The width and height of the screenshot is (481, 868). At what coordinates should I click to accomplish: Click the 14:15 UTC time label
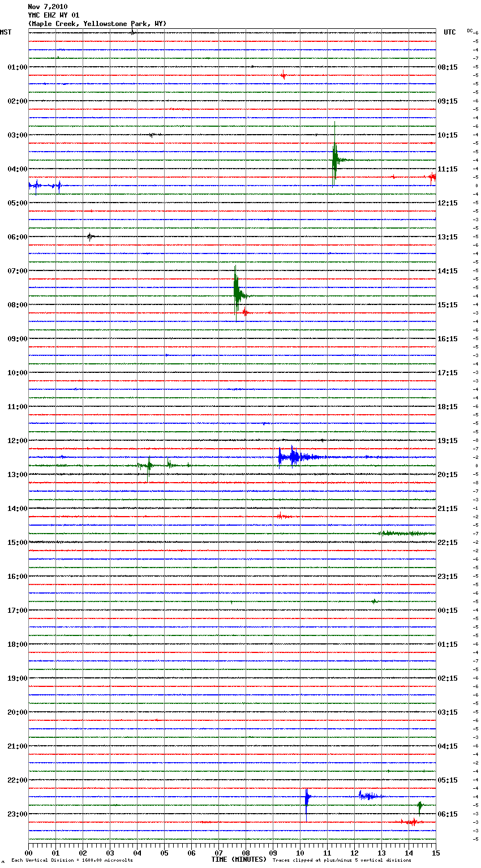pos(448,271)
